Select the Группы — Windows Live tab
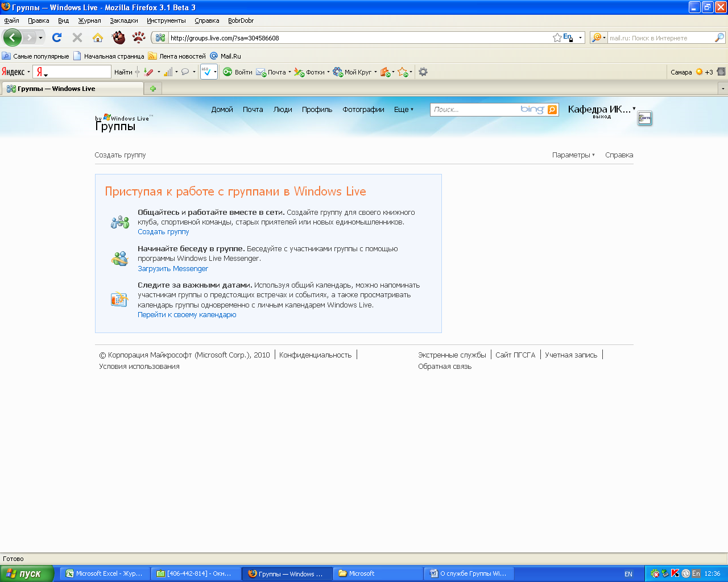 73,89
